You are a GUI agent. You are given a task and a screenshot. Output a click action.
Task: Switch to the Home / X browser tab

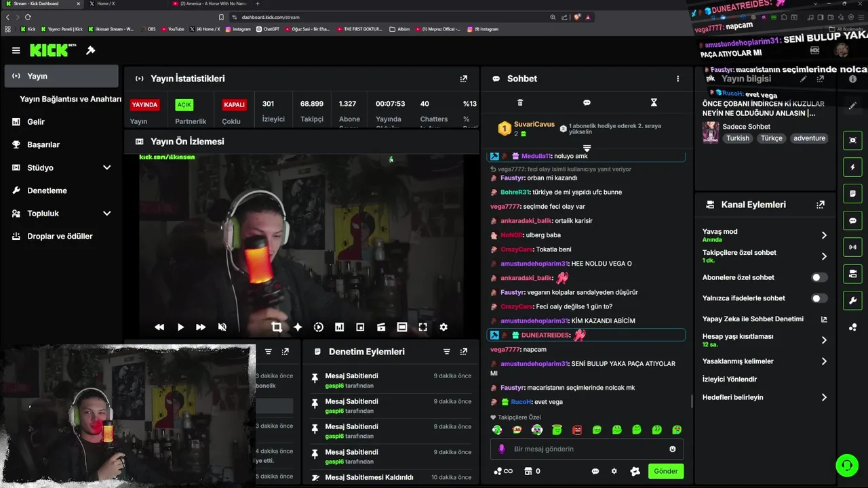(125, 3)
